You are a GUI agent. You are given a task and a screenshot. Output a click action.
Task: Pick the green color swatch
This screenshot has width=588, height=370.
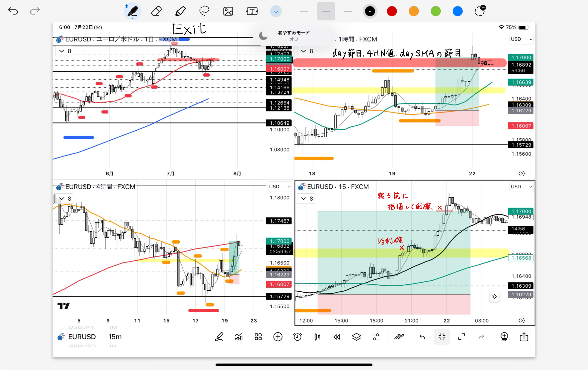pyautogui.click(x=436, y=11)
